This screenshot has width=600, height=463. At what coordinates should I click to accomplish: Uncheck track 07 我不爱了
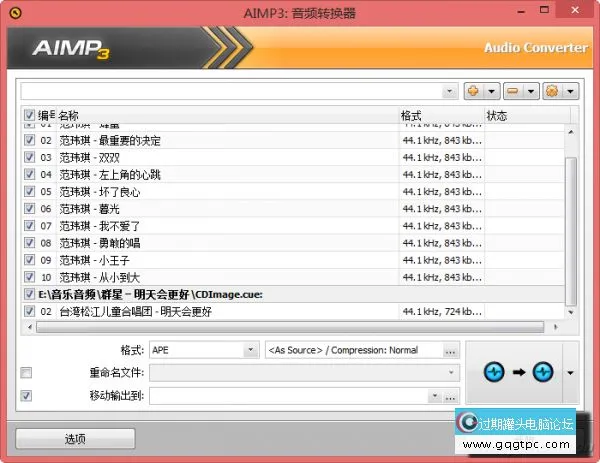[x=29, y=226]
